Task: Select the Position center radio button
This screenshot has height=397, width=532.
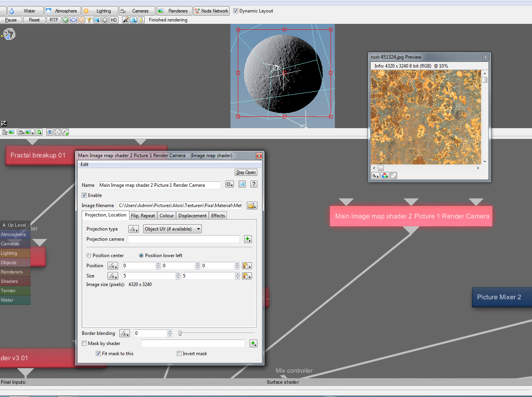Action: click(x=89, y=256)
